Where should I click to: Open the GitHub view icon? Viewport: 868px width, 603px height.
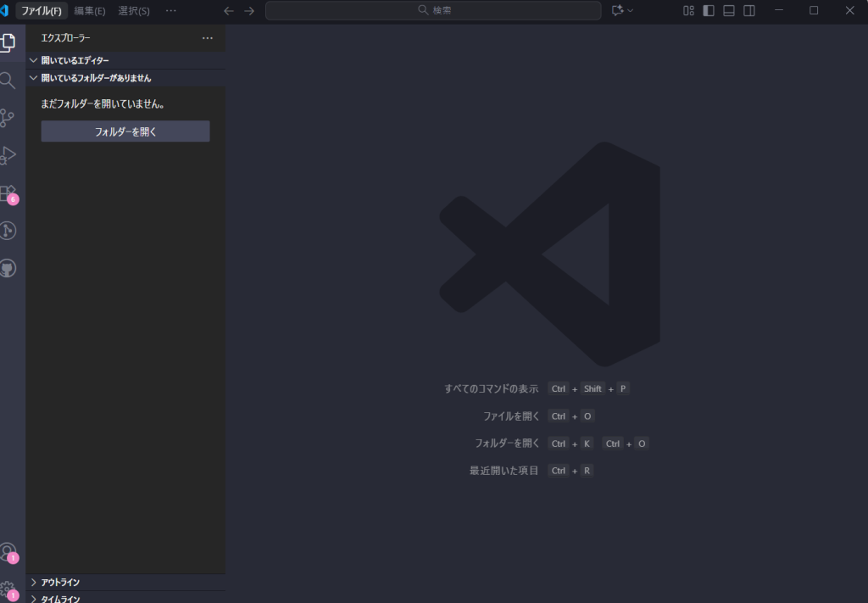tap(8, 268)
